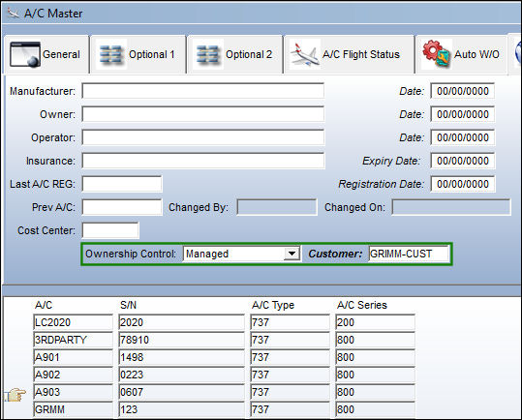Click serial number 1498 cell
The height and width of the screenshot is (420, 522).
pos(181,357)
